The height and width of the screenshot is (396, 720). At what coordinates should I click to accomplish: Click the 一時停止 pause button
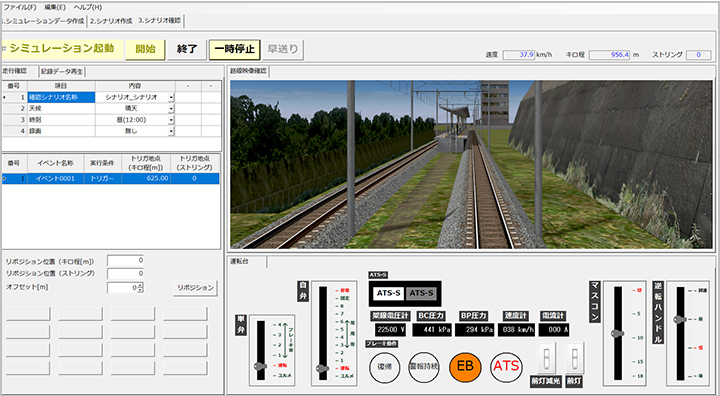(x=235, y=49)
